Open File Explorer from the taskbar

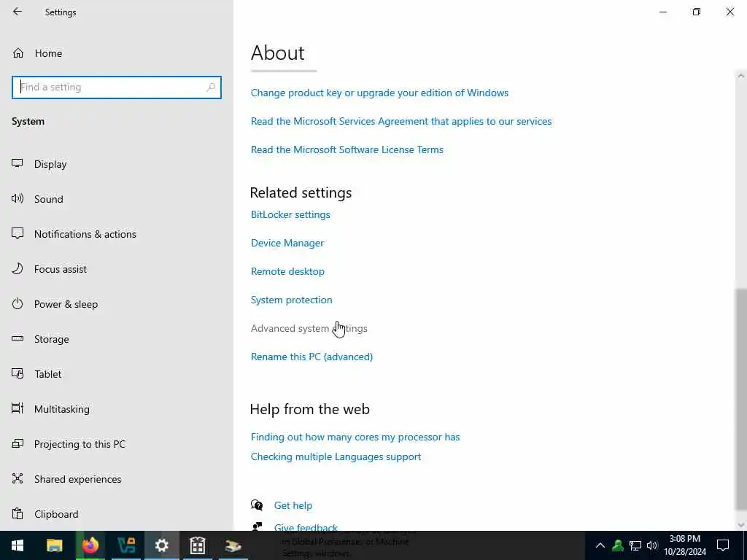coord(54,545)
